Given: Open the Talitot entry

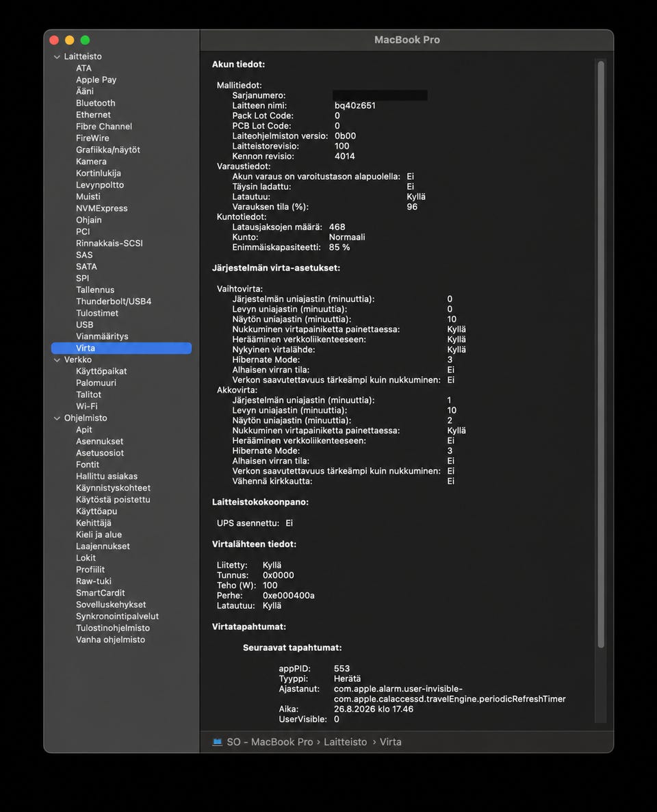Looking at the screenshot, I should tap(88, 394).
